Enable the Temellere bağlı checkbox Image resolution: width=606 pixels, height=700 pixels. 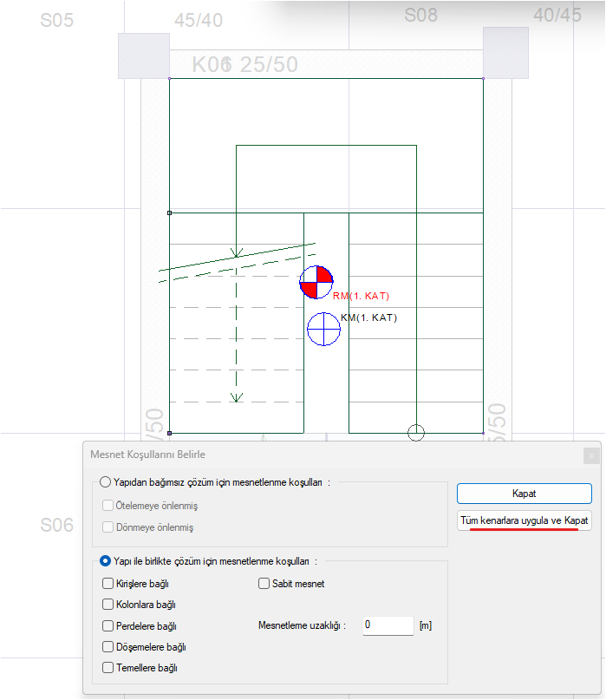[x=108, y=668]
